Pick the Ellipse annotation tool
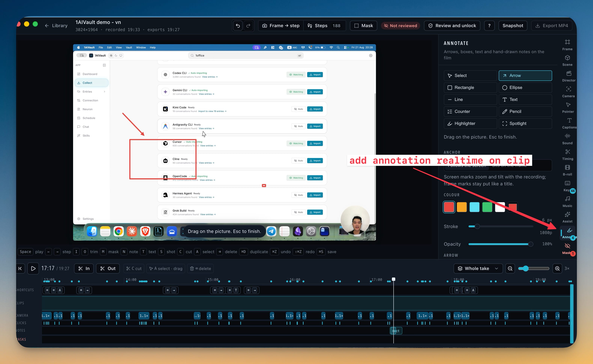Viewport: 593px width, 364px height. coord(525,88)
